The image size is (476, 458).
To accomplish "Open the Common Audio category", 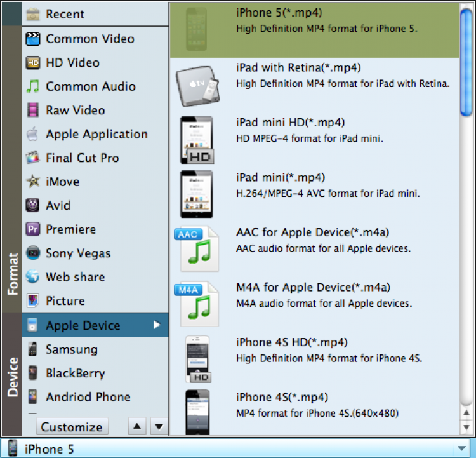I will tap(95, 86).
